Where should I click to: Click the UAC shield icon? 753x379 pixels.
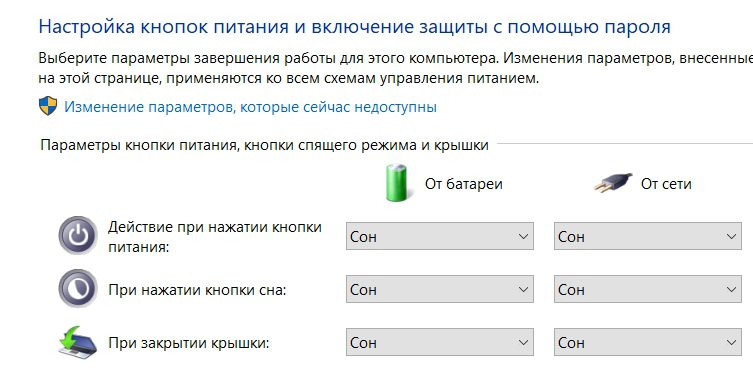tap(48, 106)
